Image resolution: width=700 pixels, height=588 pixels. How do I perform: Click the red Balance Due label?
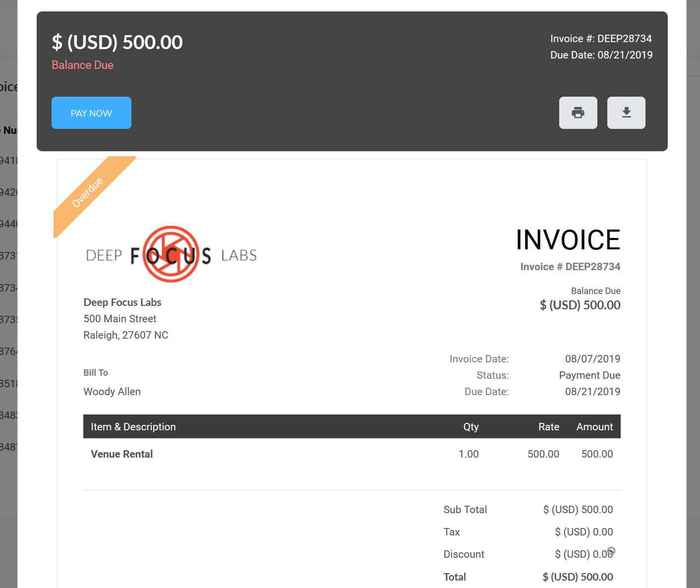tap(83, 65)
